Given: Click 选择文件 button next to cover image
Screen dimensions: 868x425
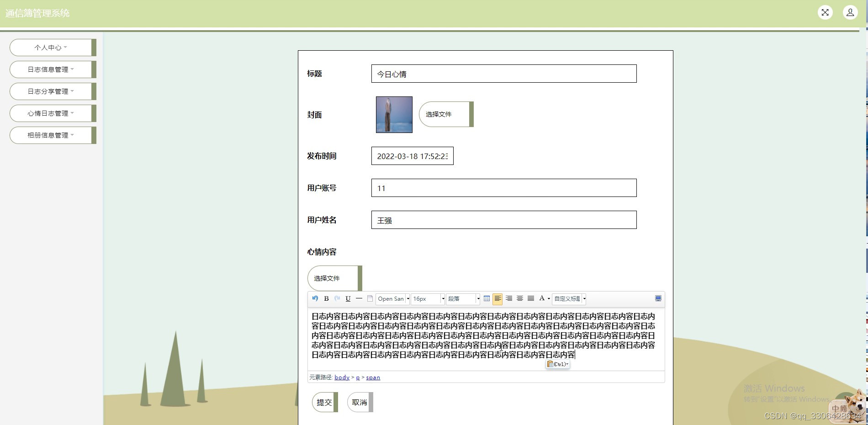Looking at the screenshot, I should pos(446,114).
